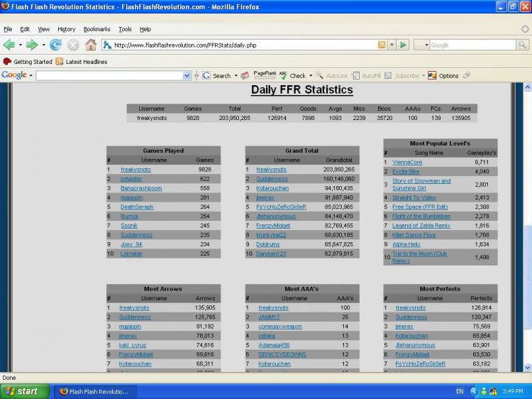Open Google toolbar Options
Viewport: 532px width, 399px height.
pos(443,76)
